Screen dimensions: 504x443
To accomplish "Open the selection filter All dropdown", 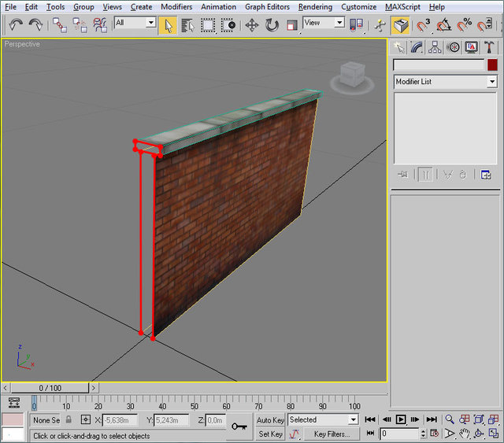I will click(x=135, y=24).
